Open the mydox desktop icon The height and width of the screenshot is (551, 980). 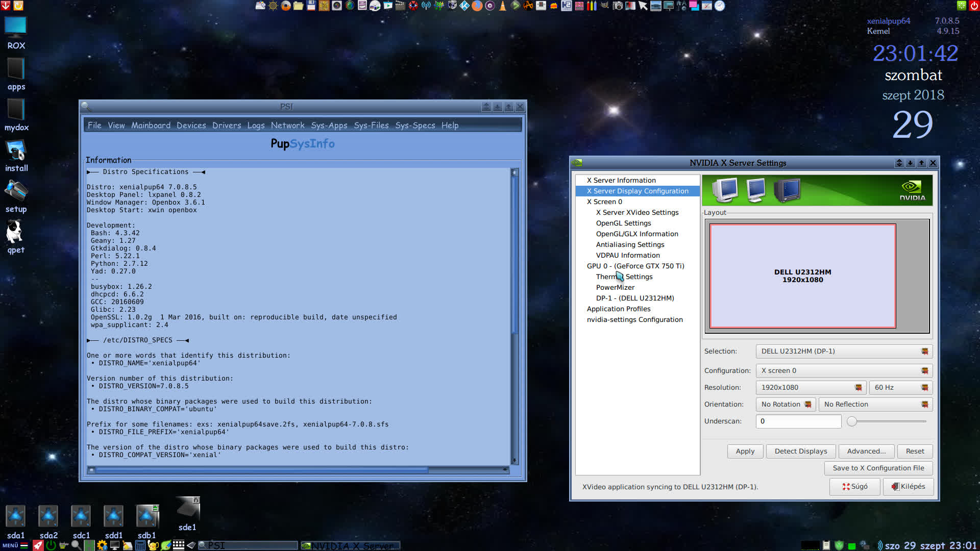16,115
